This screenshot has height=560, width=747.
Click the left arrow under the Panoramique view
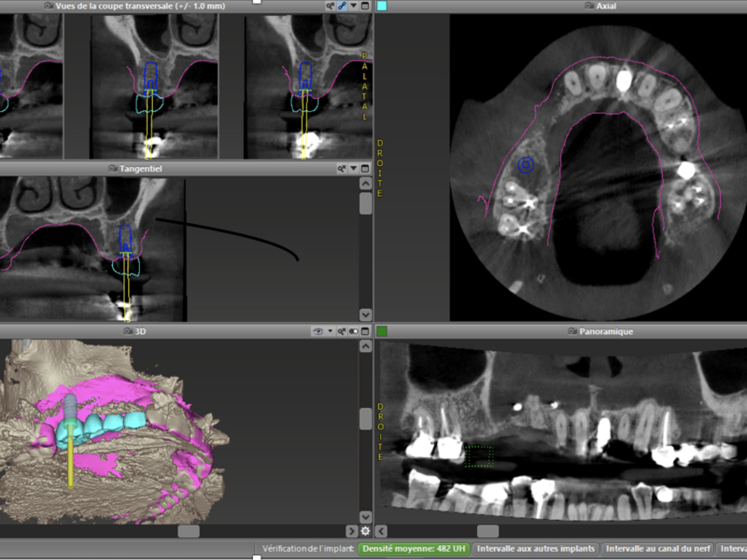point(381,531)
